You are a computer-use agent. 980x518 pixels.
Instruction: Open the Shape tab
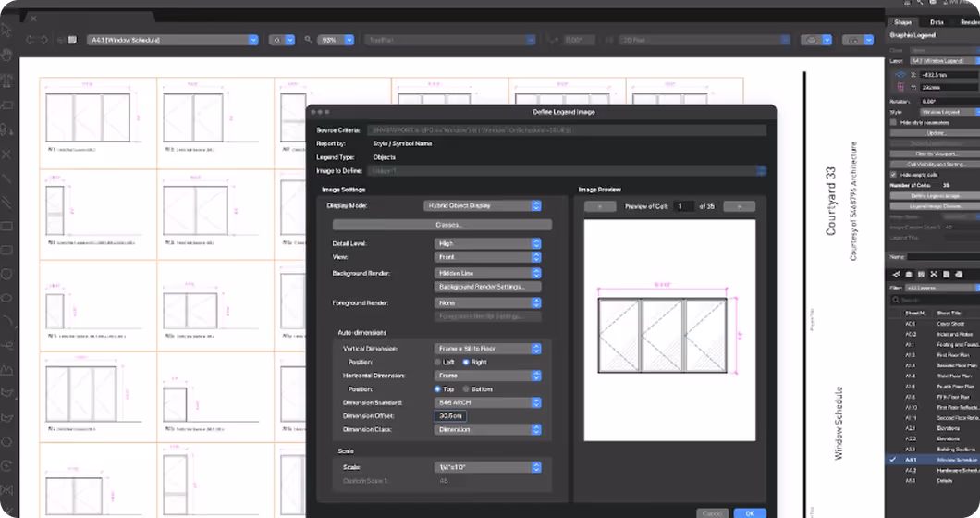click(902, 22)
